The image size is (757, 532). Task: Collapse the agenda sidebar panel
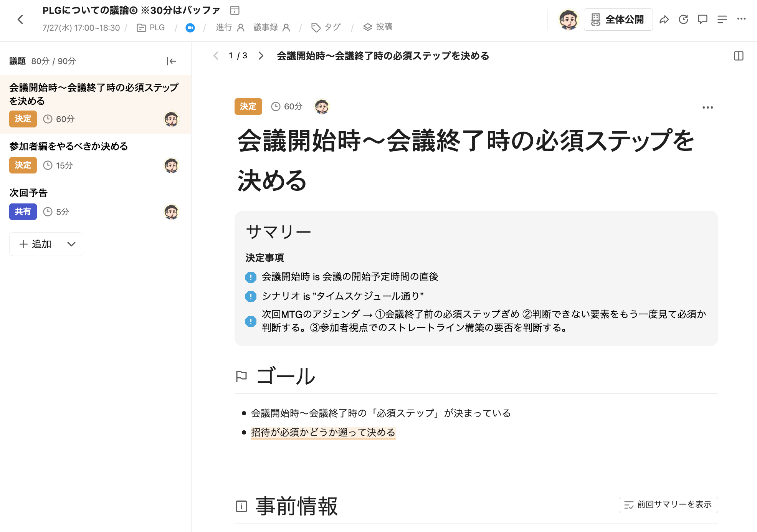(171, 61)
